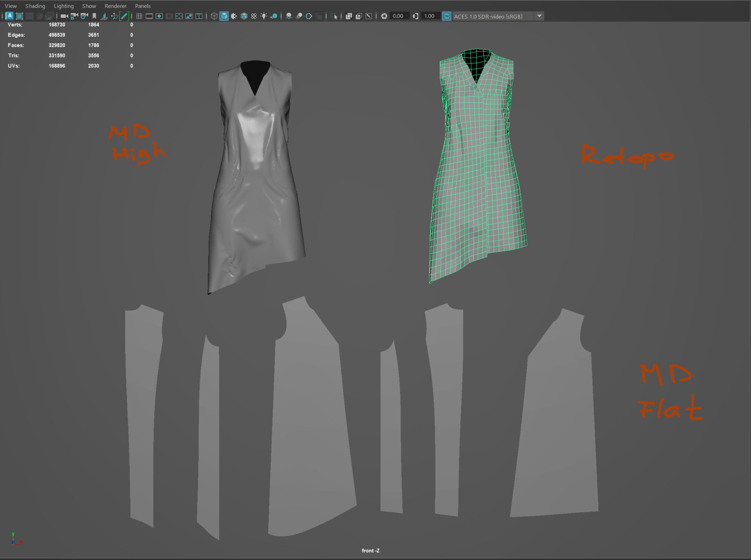Image resolution: width=751 pixels, height=560 pixels.
Task: Open the Panels menu
Action: point(143,6)
